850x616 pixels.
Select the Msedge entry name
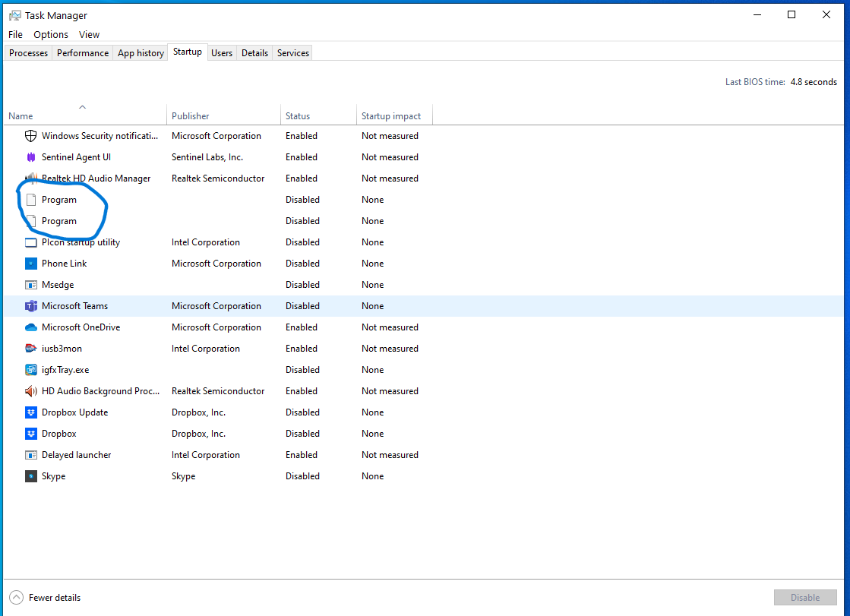point(58,285)
